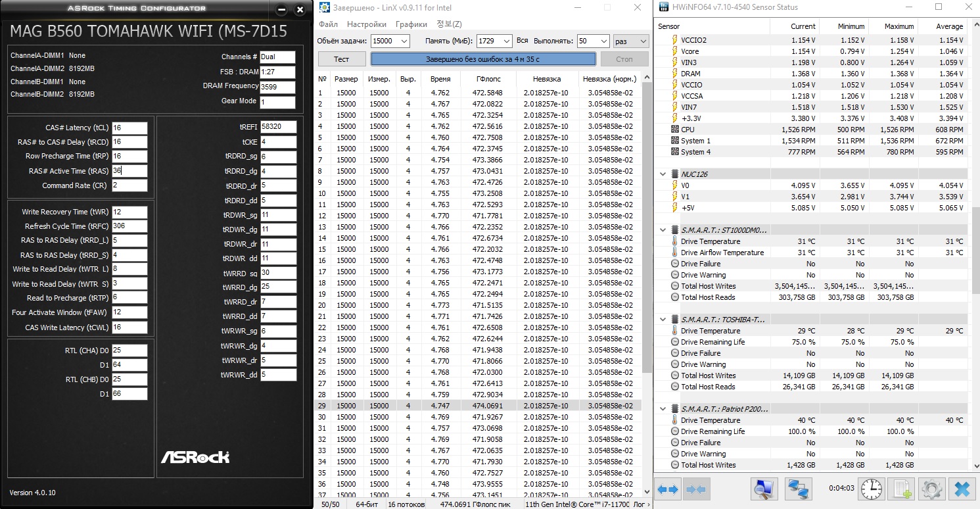
Task: Click the CAS# Latency (tCL) value field
Action: [x=129, y=128]
